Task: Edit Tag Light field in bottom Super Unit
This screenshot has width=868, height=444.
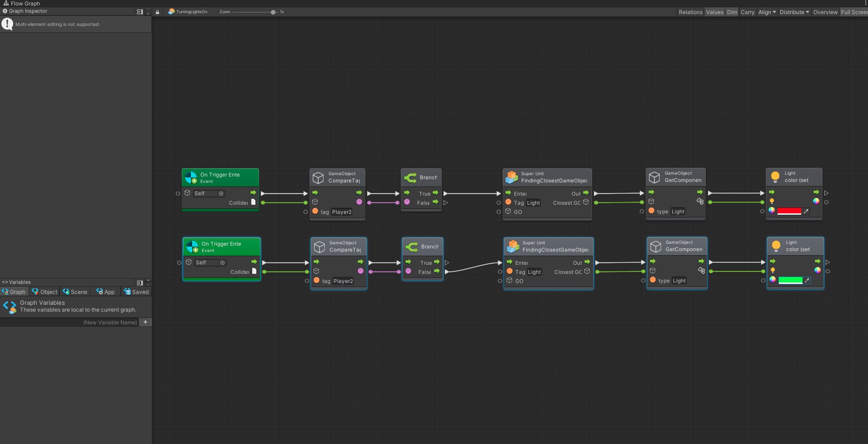Action: click(534, 272)
